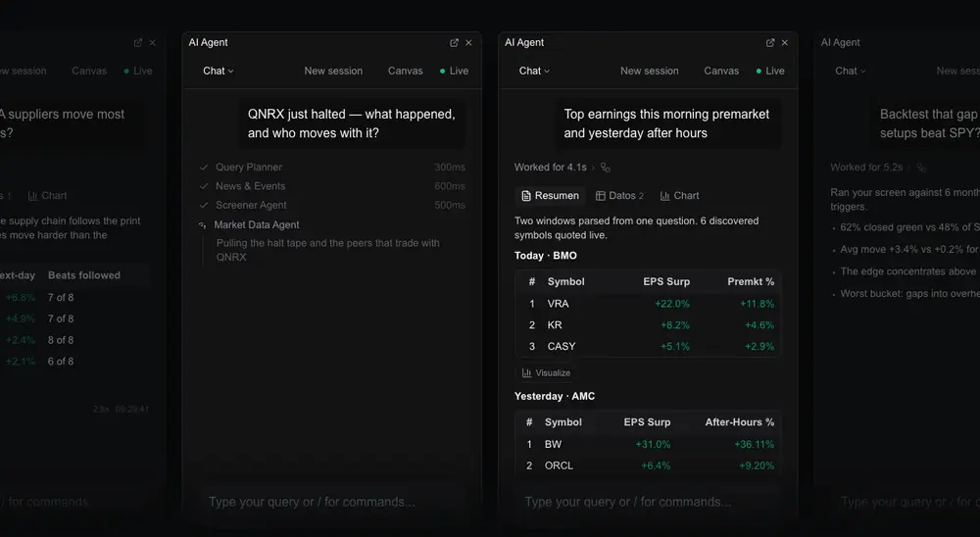This screenshot has width=980, height=537.
Task: Pop out the QNRX AI Agent panel
Action: tap(455, 42)
